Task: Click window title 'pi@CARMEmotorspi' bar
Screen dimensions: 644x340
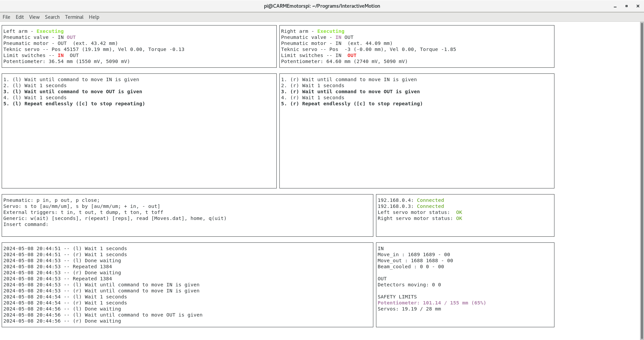Action: click(x=322, y=6)
